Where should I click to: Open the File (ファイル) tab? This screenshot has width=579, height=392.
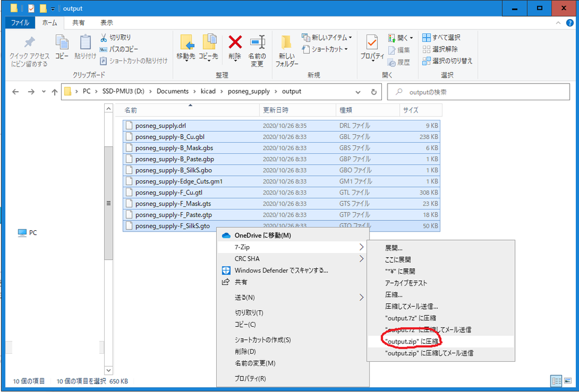click(x=20, y=23)
